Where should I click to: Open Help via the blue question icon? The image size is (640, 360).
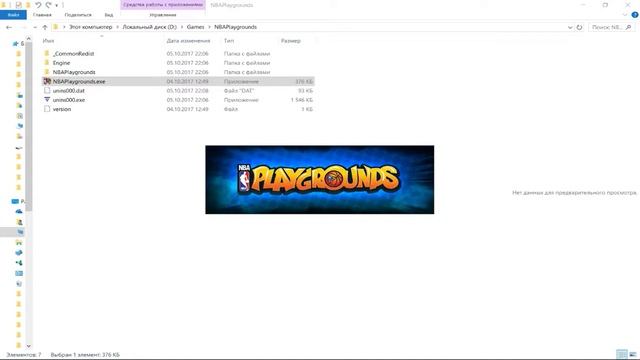pos(635,15)
